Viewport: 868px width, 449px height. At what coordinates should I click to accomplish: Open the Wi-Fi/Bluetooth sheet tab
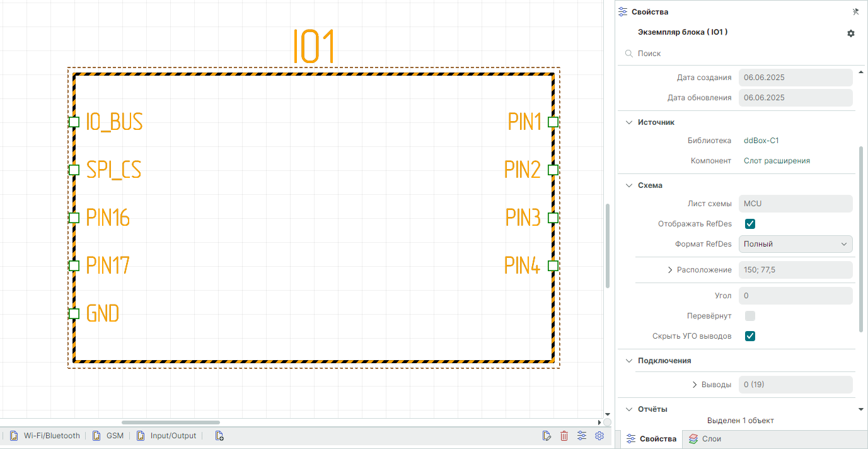pyautogui.click(x=45, y=436)
